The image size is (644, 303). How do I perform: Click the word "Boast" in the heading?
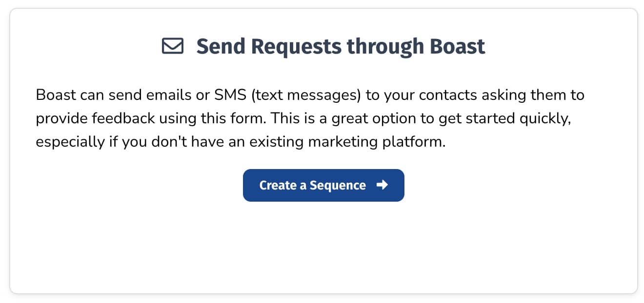[x=457, y=46]
